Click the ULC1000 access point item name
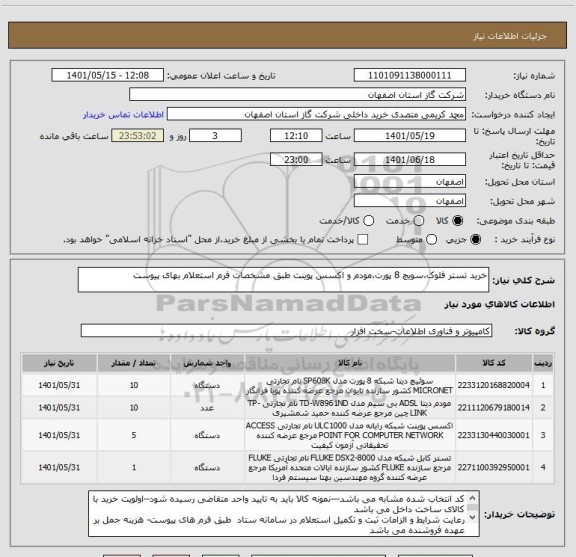Viewport: 576px width, 557px height. pos(350,435)
